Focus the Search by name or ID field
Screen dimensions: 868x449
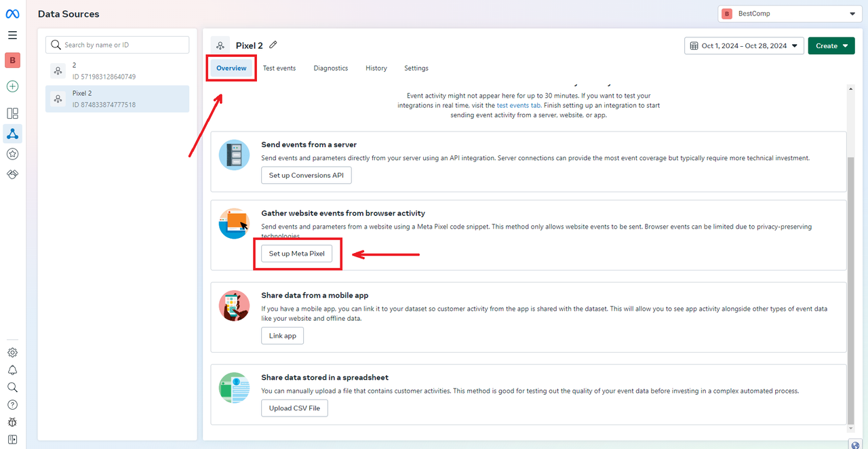pyautogui.click(x=117, y=45)
